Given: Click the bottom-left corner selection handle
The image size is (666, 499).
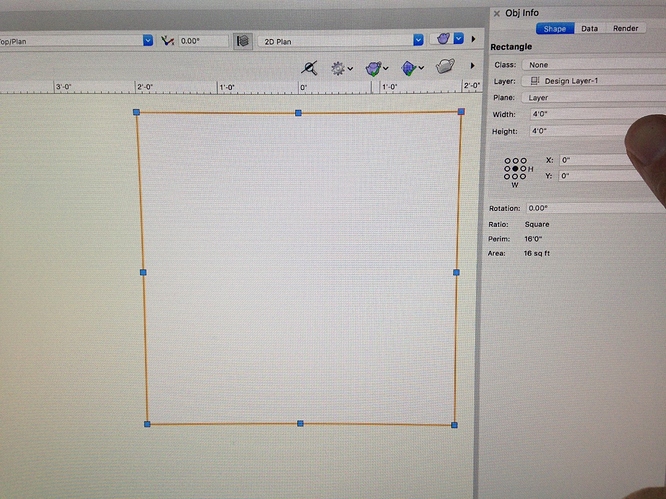Looking at the screenshot, I should click(x=147, y=424).
